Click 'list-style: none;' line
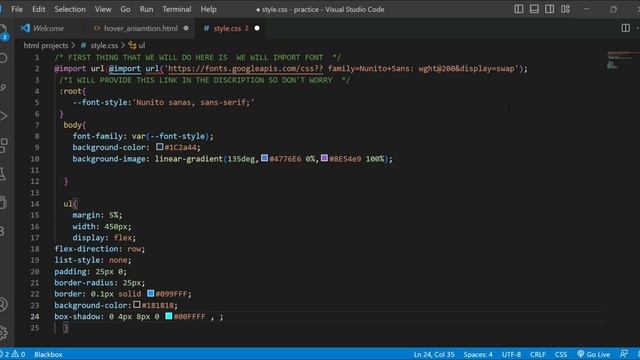 tap(93, 260)
